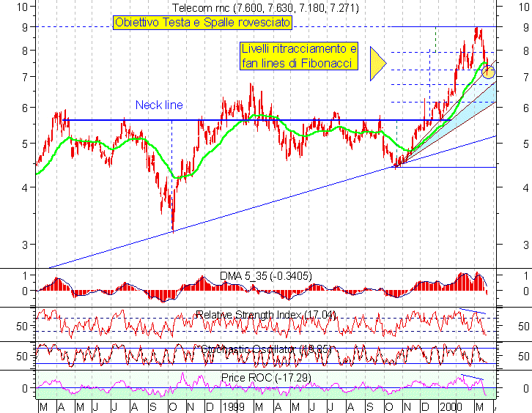The height and width of the screenshot is (413, 532).
Task: Click the 'Price ROC (-17.29)' label
Action: pos(266,377)
